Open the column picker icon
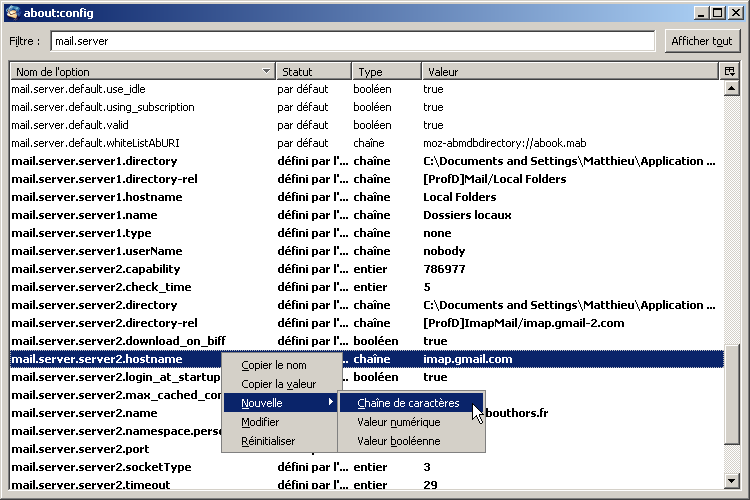The image size is (750, 500). click(729, 72)
